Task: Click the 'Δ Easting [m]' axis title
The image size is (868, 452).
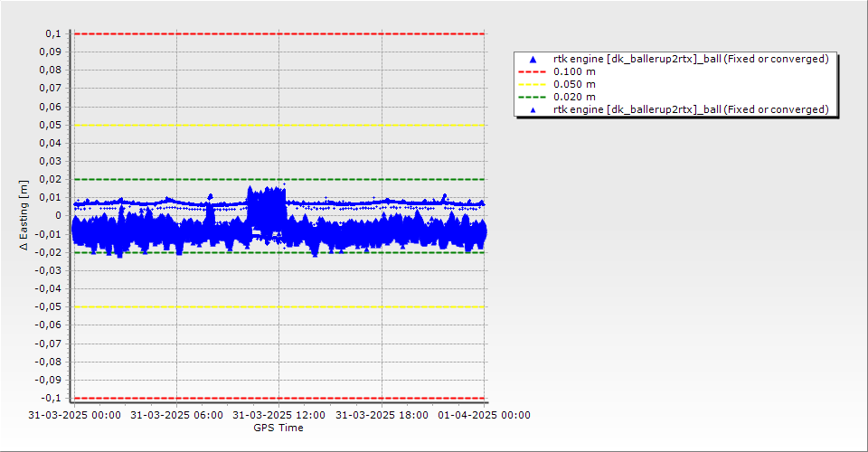Action: click(24, 215)
